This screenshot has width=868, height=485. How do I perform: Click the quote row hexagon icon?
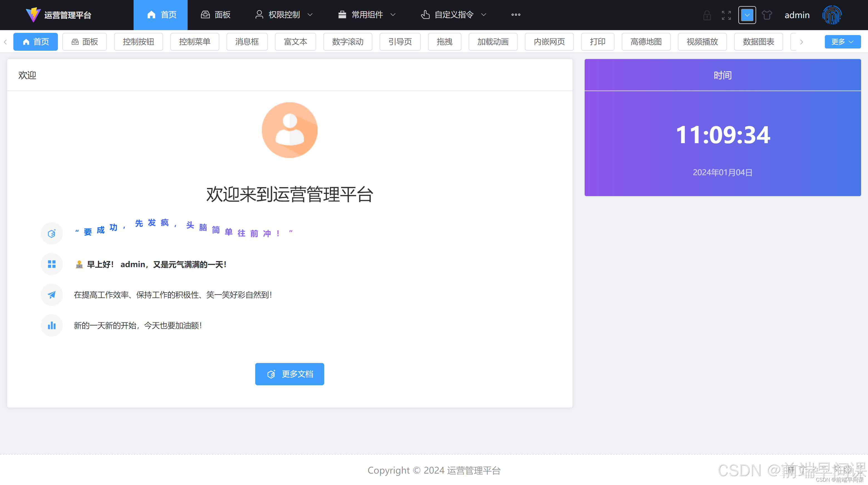pos(51,233)
